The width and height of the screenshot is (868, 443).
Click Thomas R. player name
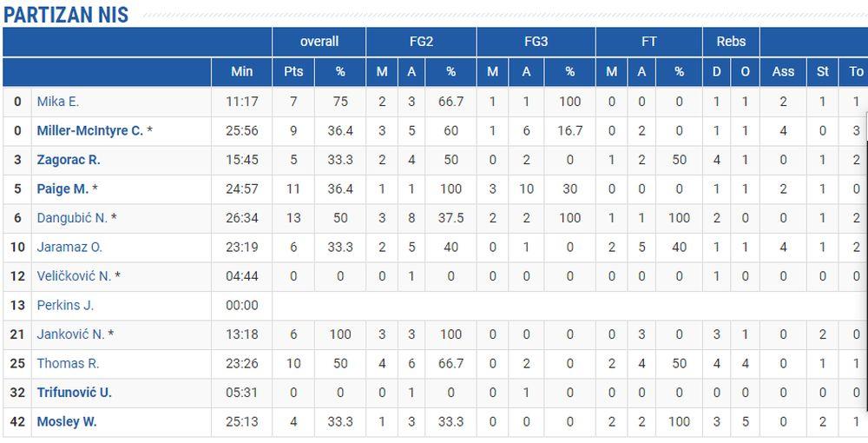click(x=68, y=363)
